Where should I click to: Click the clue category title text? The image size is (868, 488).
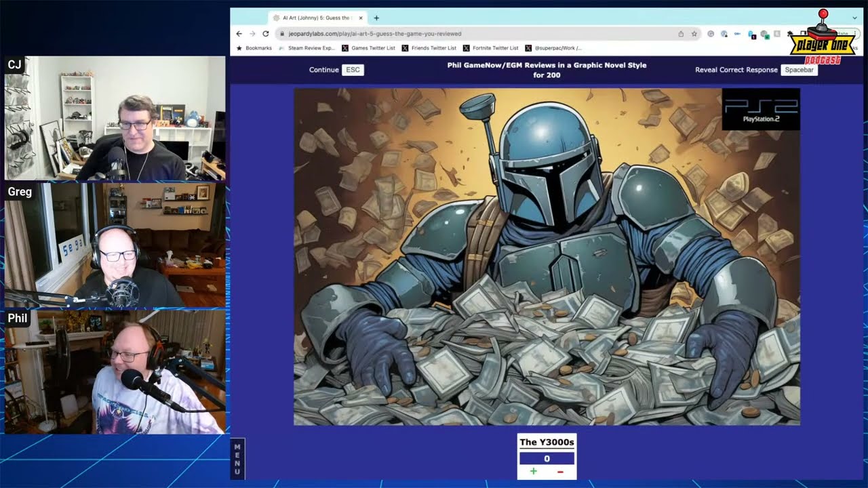547,70
